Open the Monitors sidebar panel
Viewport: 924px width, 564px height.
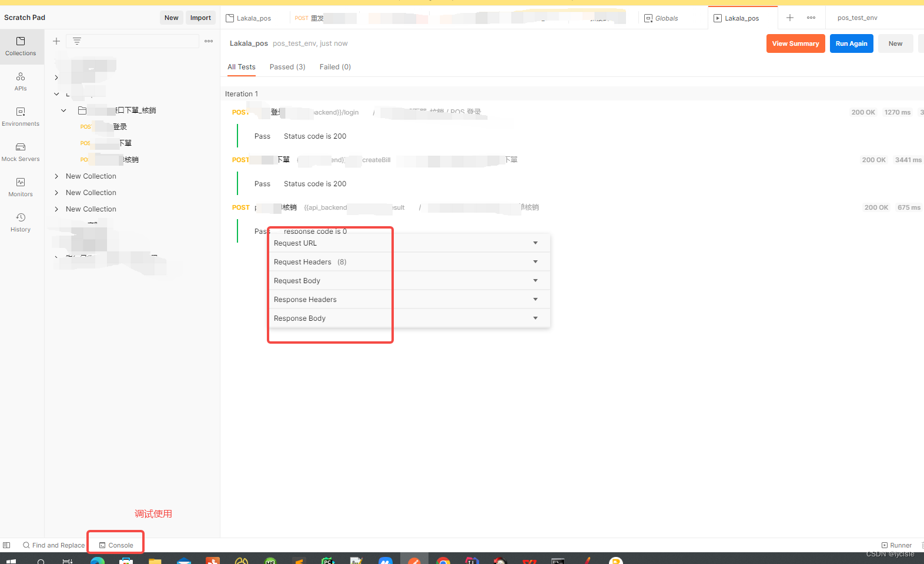(x=21, y=187)
